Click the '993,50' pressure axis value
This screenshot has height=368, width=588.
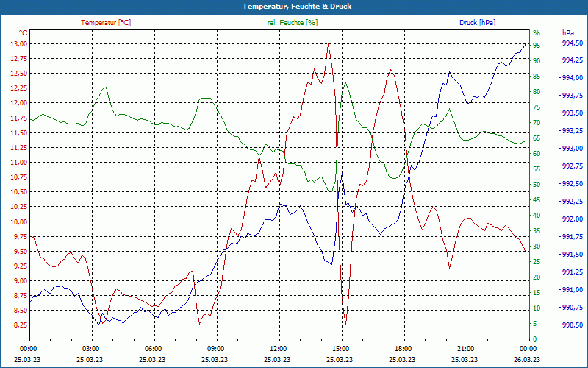coord(573,113)
